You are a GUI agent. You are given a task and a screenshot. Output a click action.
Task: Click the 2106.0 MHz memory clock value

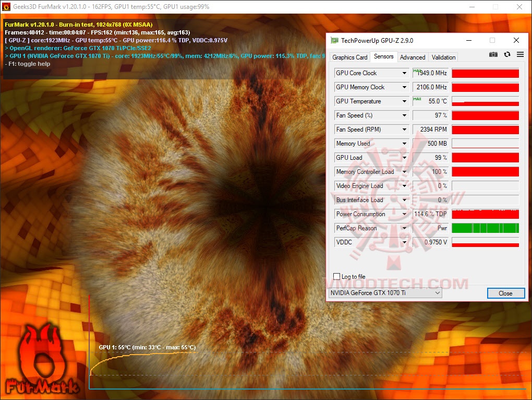(x=430, y=87)
